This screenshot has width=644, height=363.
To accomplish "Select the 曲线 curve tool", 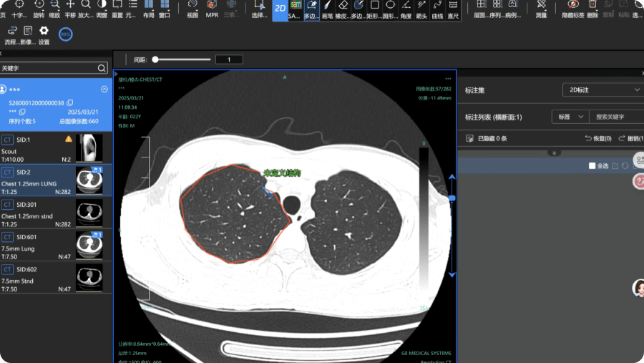I will [437, 9].
